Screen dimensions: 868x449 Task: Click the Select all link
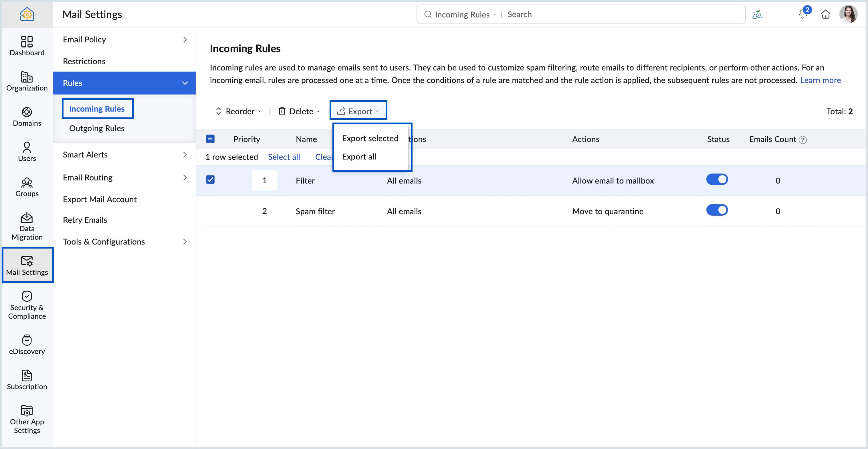pos(284,157)
